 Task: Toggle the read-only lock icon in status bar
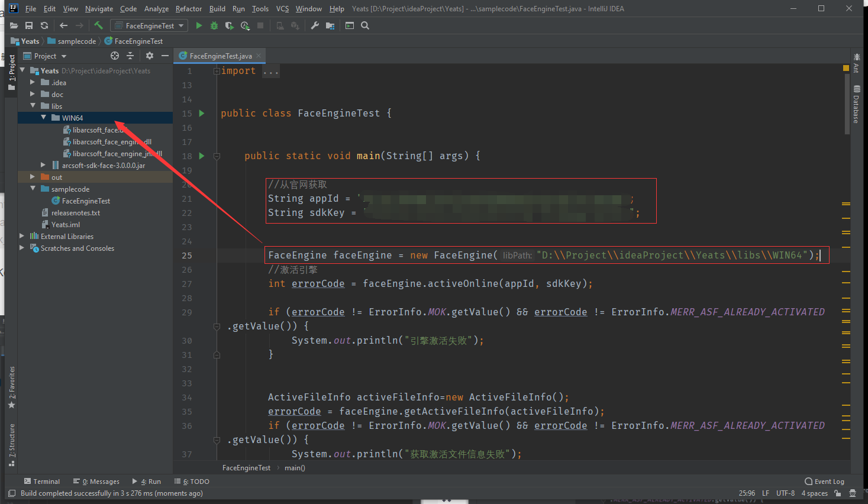[x=838, y=493]
